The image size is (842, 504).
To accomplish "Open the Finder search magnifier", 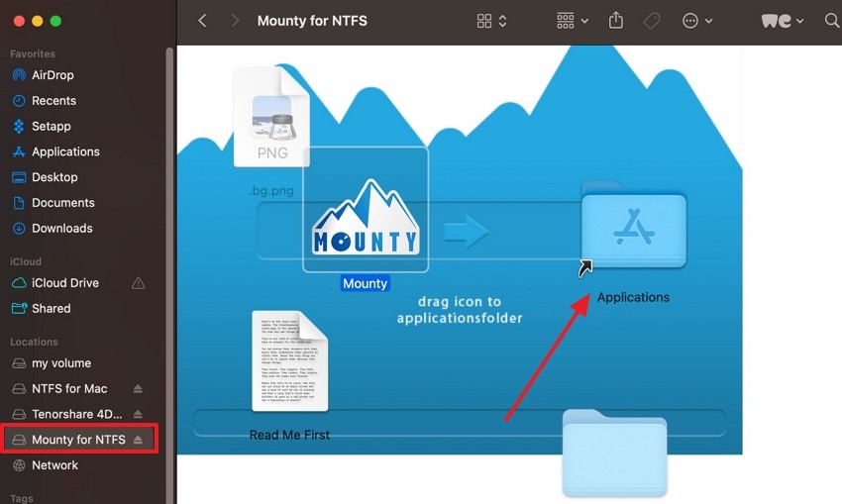I will click(832, 21).
